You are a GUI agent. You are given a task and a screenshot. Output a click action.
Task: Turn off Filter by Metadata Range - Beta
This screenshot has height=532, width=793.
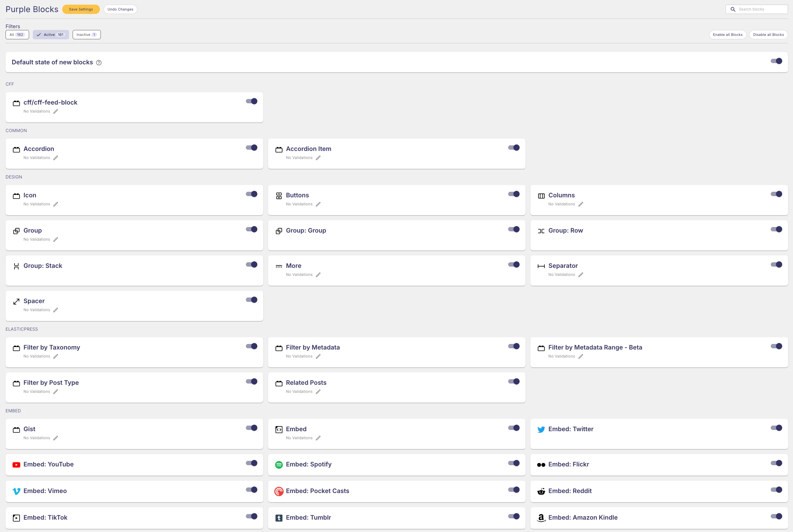tap(776, 346)
